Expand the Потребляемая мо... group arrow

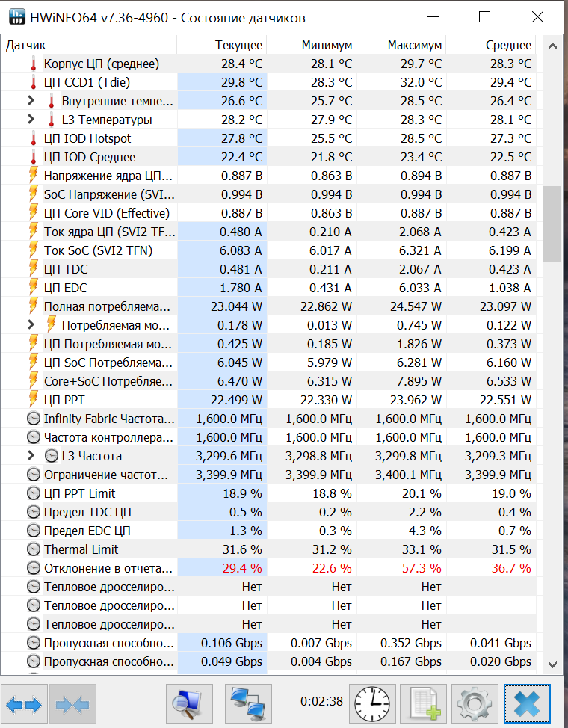(x=31, y=325)
